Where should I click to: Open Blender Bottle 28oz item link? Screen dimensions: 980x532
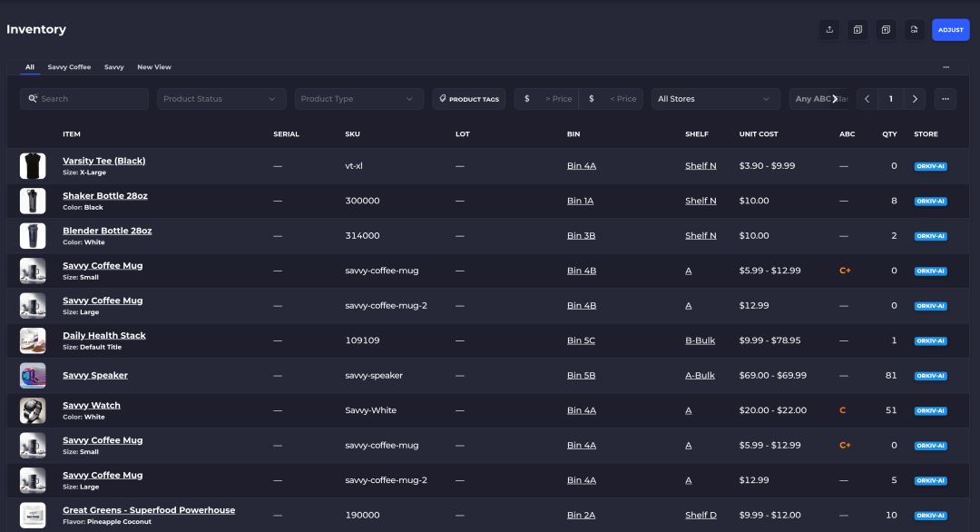[x=107, y=231]
